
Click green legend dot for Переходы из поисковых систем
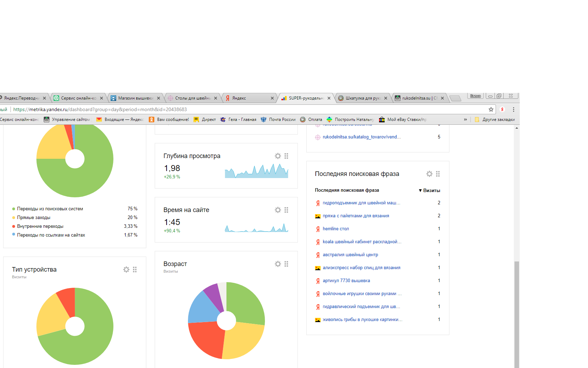[14, 209]
